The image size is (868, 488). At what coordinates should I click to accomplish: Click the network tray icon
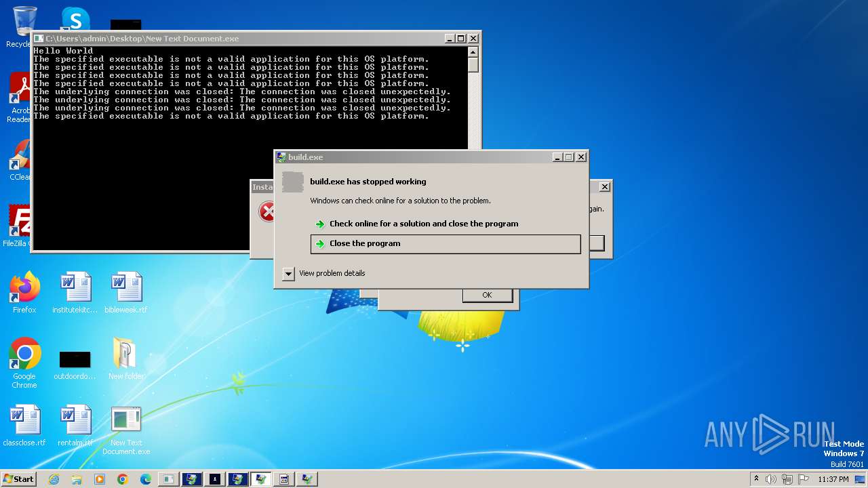pyautogui.click(x=787, y=479)
